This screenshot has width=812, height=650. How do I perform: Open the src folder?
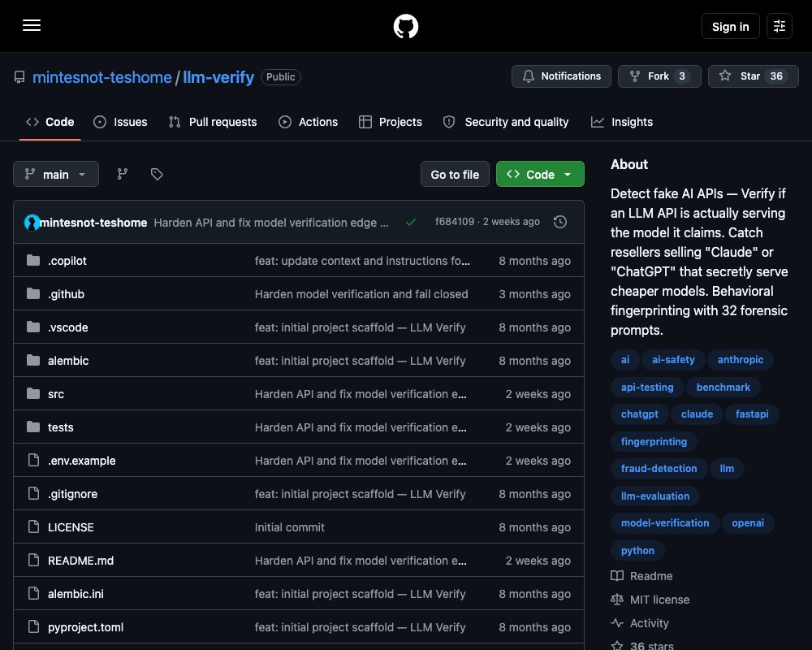pos(56,394)
